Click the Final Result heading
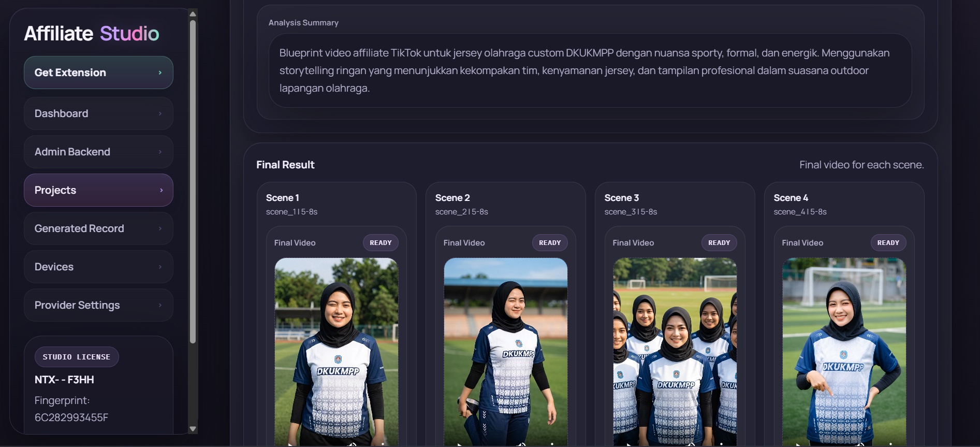This screenshot has width=980, height=447. click(285, 165)
